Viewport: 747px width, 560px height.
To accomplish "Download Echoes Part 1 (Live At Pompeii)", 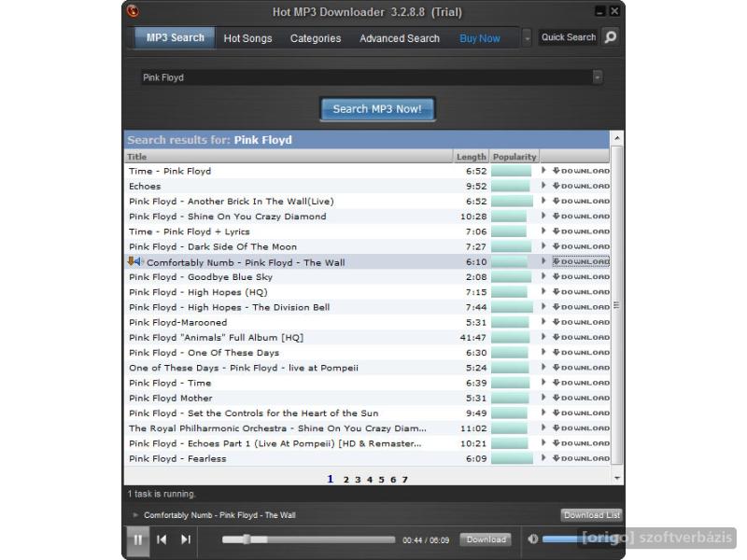I will (x=581, y=443).
